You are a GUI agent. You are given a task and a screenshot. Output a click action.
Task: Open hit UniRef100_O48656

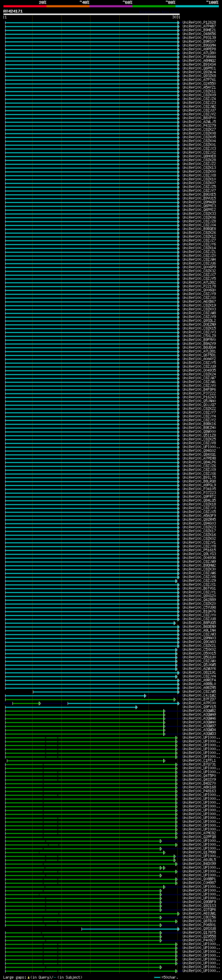(x=199, y=34)
